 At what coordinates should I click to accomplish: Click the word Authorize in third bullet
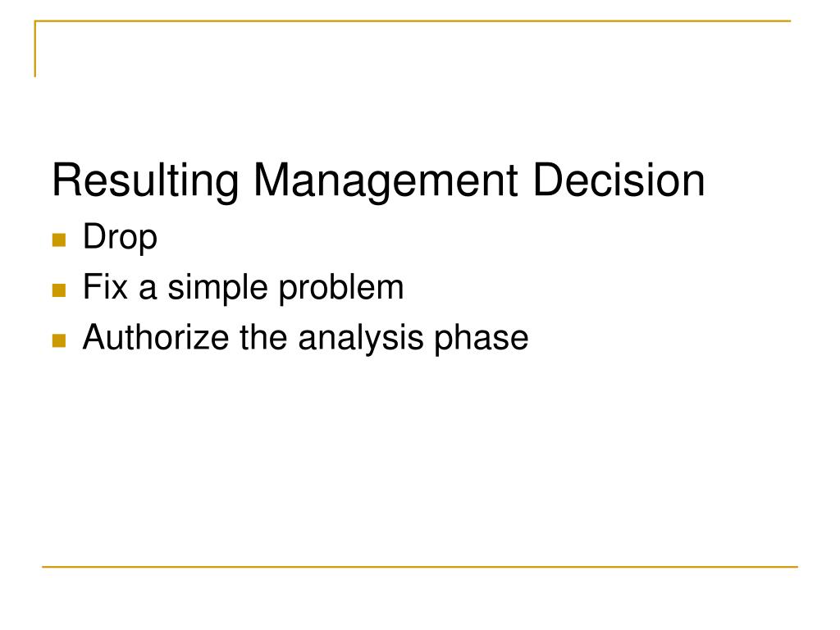point(156,337)
